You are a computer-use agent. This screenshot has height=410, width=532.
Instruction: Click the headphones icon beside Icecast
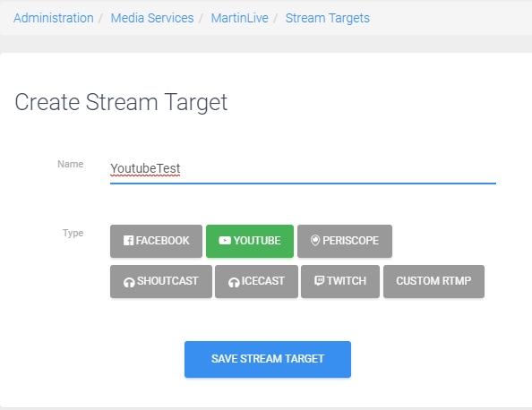click(234, 282)
